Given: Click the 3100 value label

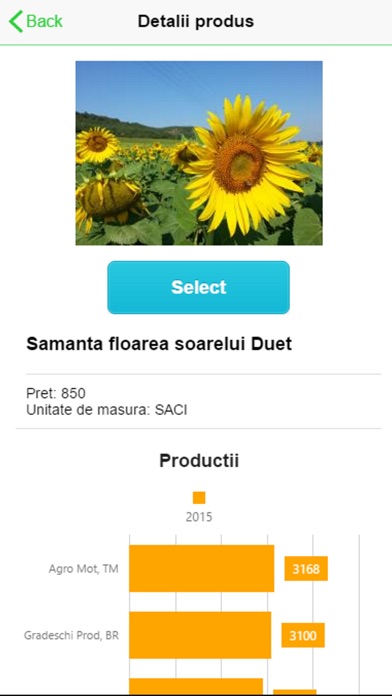Looking at the screenshot, I should pos(303,636).
